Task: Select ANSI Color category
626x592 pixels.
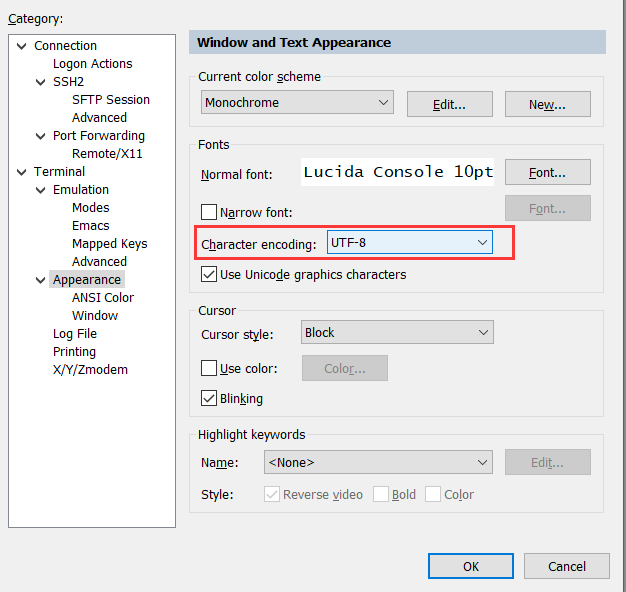Action: coord(103,298)
